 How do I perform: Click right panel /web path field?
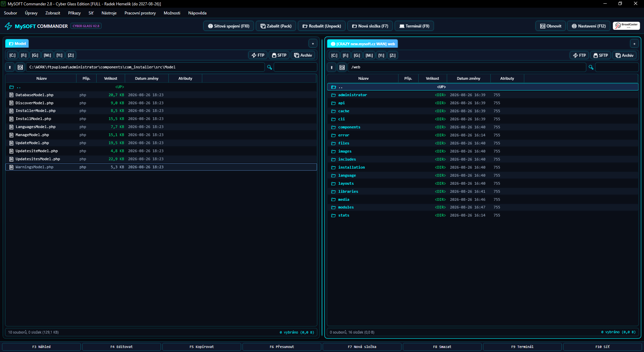click(x=467, y=67)
